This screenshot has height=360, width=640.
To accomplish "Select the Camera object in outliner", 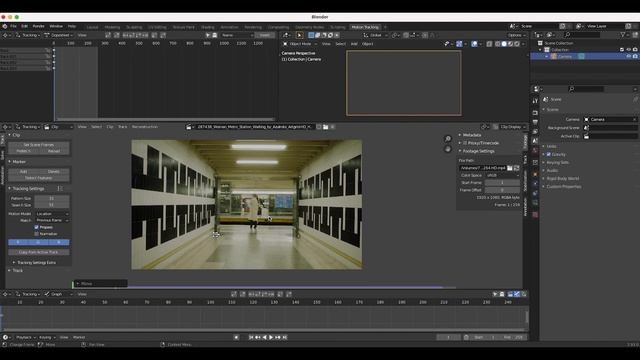I will (565, 56).
